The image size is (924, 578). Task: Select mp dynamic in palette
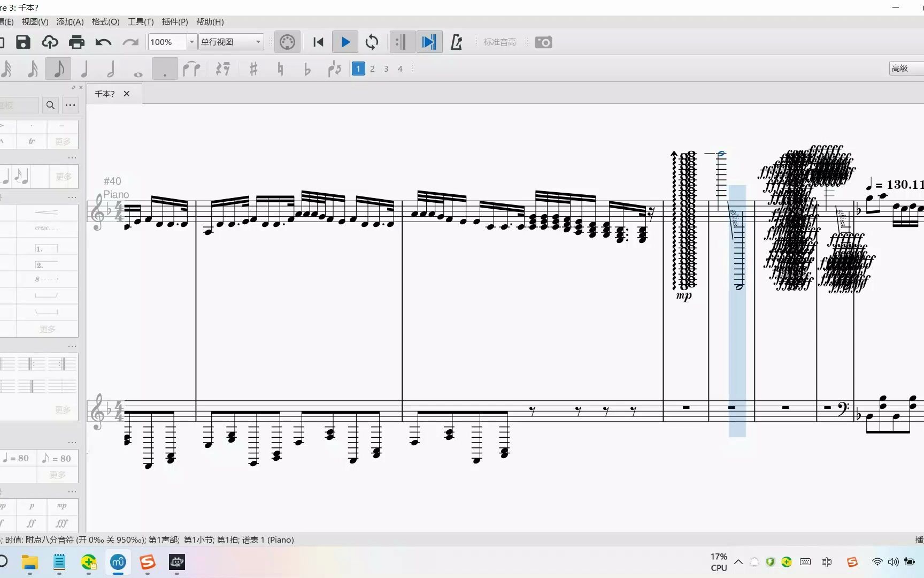coord(62,506)
